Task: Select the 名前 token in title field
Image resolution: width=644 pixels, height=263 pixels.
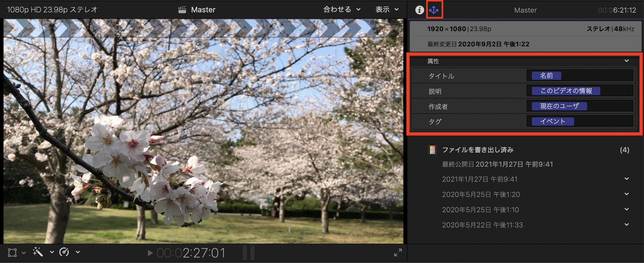Action: pyautogui.click(x=546, y=76)
